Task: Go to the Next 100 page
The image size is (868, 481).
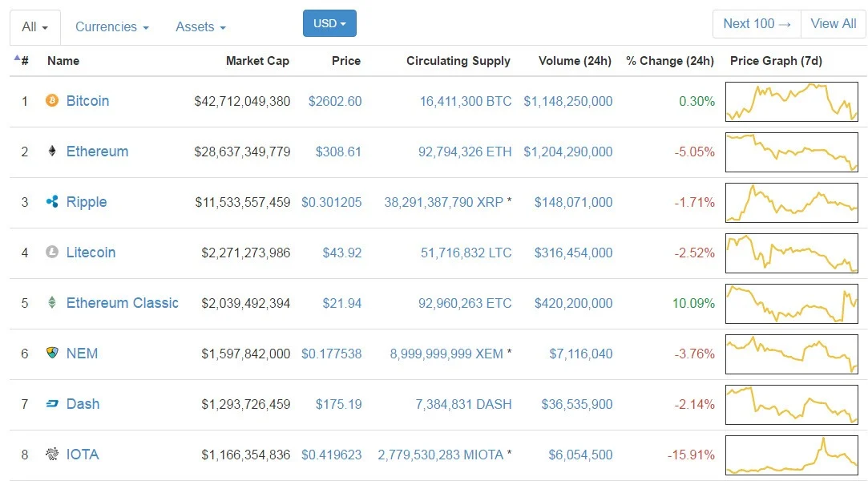Action: (x=757, y=24)
